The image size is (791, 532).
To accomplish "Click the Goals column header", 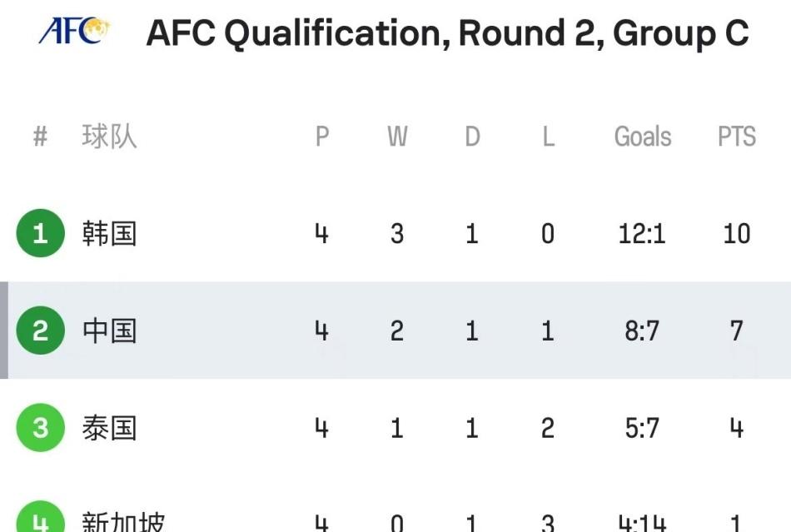I will 643,137.
